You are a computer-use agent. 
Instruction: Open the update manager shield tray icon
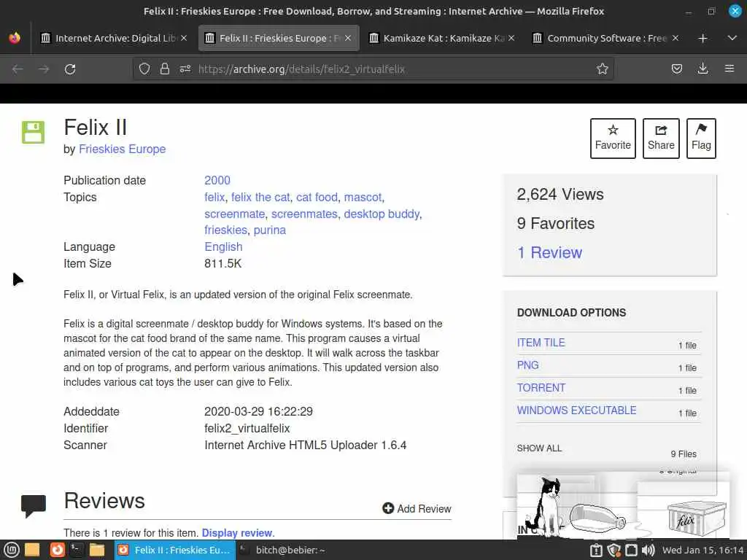click(614, 551)
